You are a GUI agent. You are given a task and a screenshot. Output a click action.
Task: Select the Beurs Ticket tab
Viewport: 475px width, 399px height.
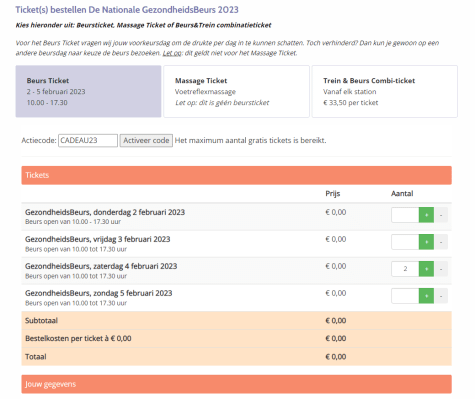tap(88, 91)
